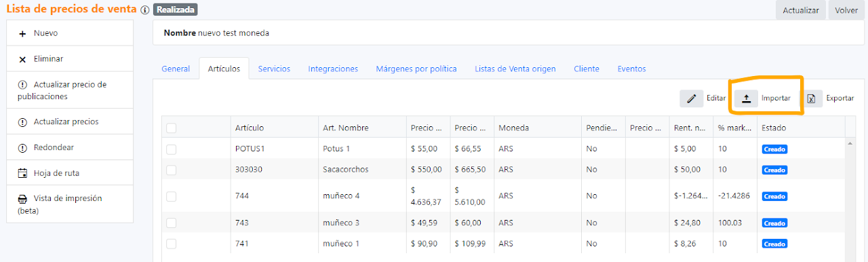Screen dimensions: 868x262
Task: Click the Creado badge in Sacacorchos row
Action: click(x=774, y=170)
